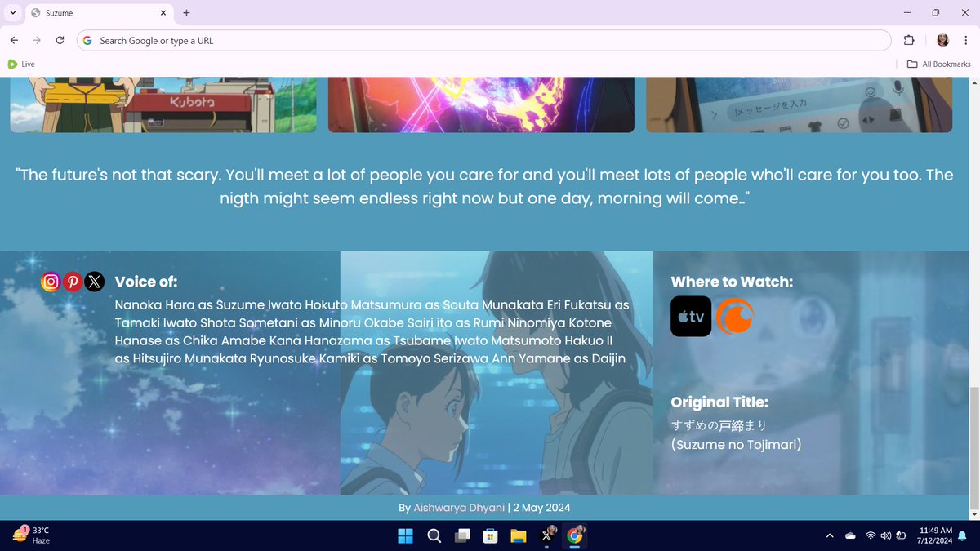Click the "Where to Watch:" heading
980x551 pixels.
[732, 282]
